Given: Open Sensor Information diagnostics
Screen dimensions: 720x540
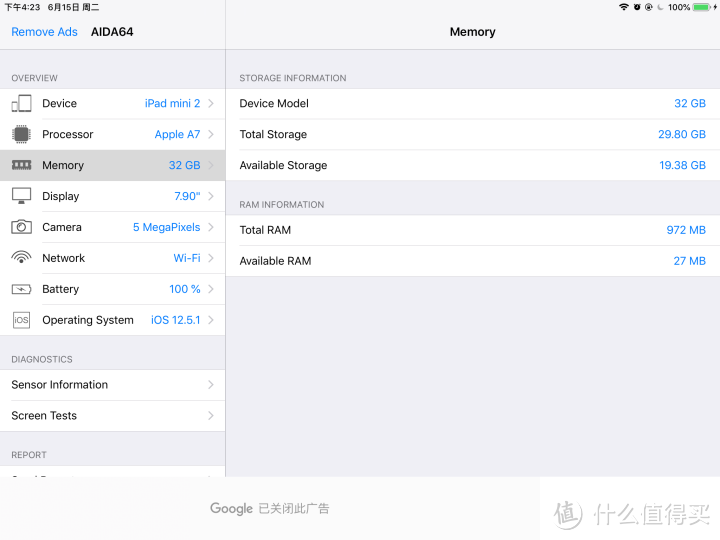Looking at the screenshot, I should coord(112,384).
